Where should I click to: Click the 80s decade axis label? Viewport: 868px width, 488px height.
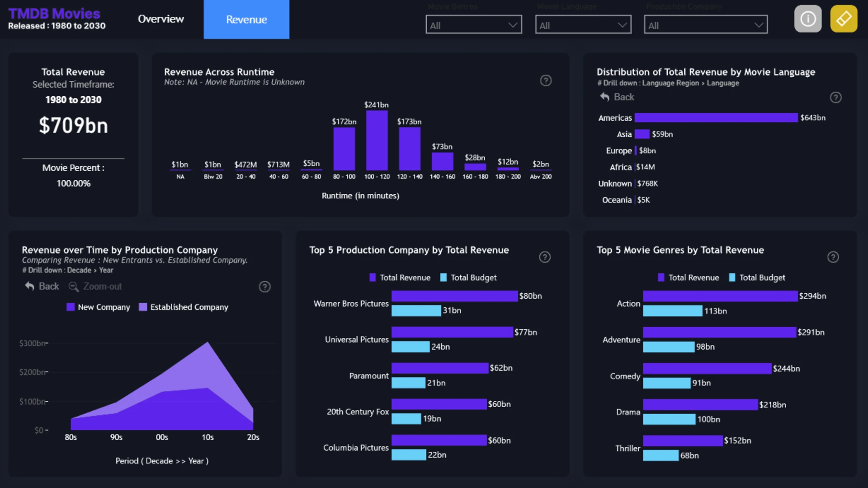(71, 437)
